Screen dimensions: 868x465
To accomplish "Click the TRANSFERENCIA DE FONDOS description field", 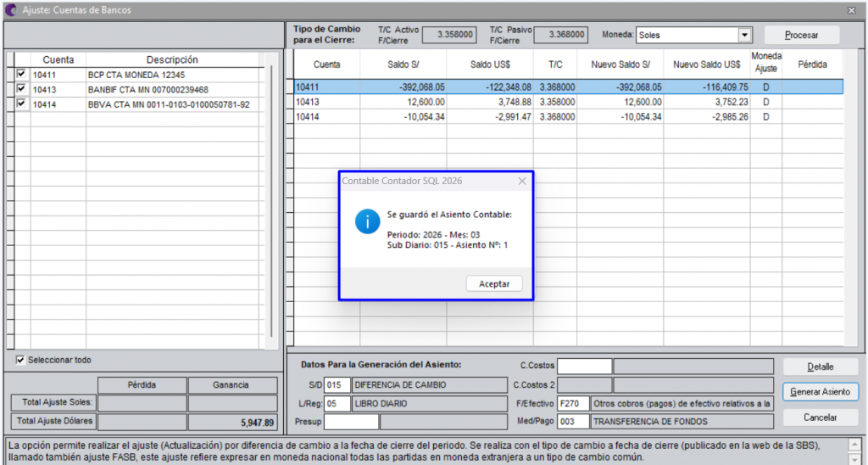I will (x=682, y=422).
